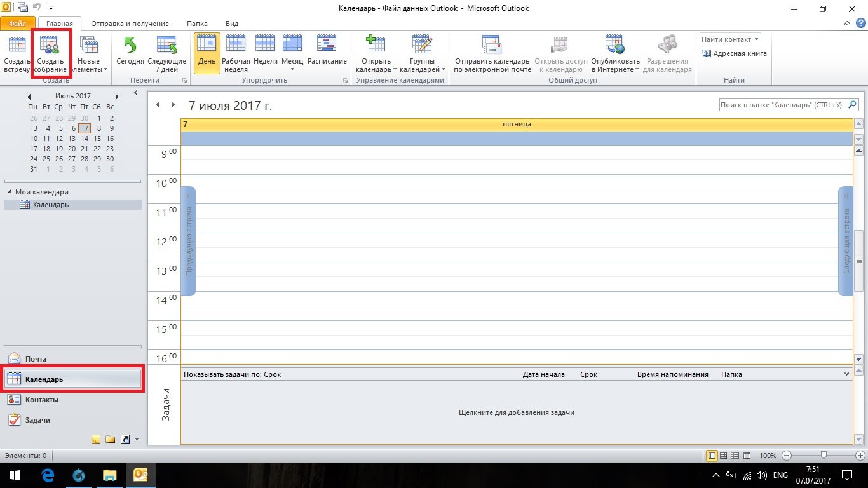Open Группы календарей dropdown
Viewport: 868px width, 488px height.
pos(422,55)
